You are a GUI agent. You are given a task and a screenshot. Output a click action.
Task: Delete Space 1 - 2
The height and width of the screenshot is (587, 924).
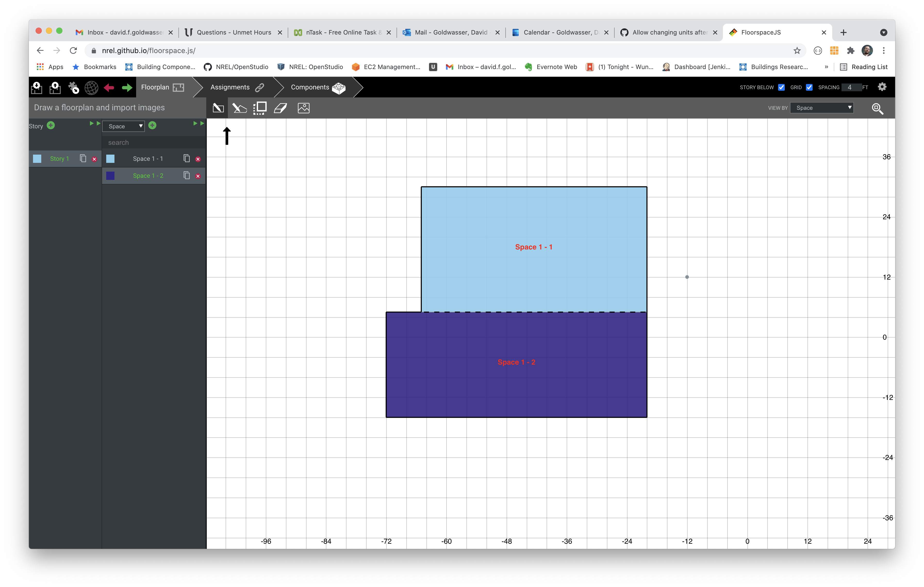(x=198, y=176)
